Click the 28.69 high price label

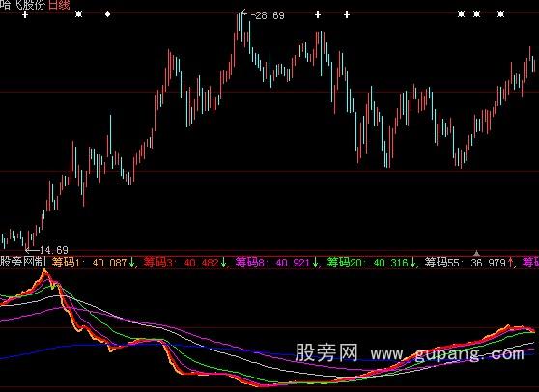click(270, 15)
